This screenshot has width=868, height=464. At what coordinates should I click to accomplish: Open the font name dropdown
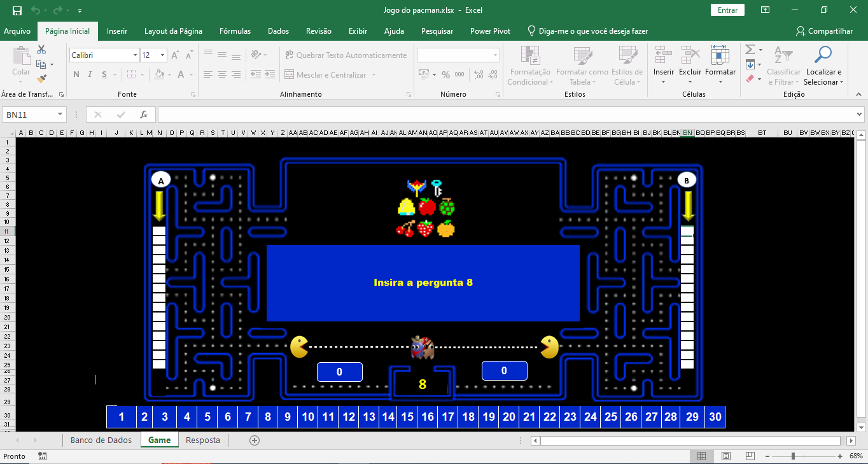click(x=134, y=55)
